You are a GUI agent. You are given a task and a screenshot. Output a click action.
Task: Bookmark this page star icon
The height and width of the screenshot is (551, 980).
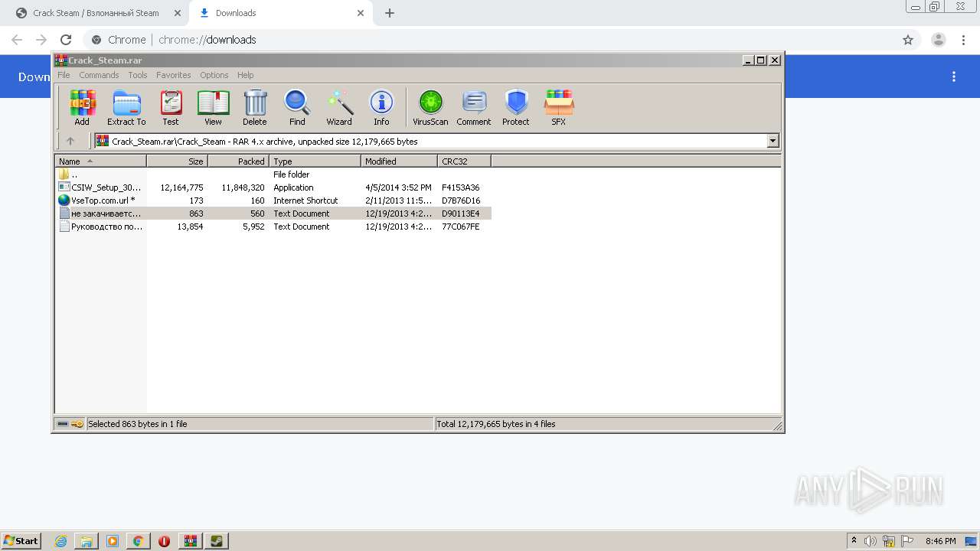(908, 40)
